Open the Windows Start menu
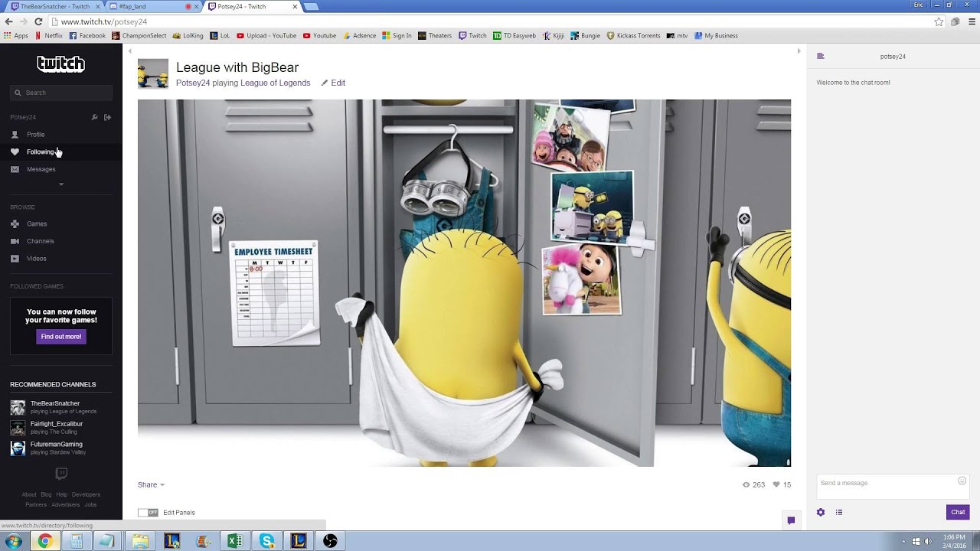The width and height of the screenshot is (980, 551). [14, 541]
